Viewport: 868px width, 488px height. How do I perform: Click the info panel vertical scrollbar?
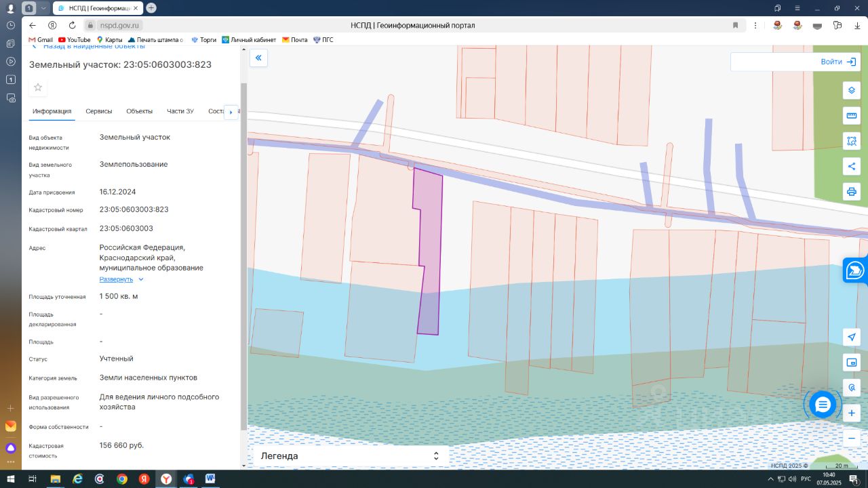[244, 256]
